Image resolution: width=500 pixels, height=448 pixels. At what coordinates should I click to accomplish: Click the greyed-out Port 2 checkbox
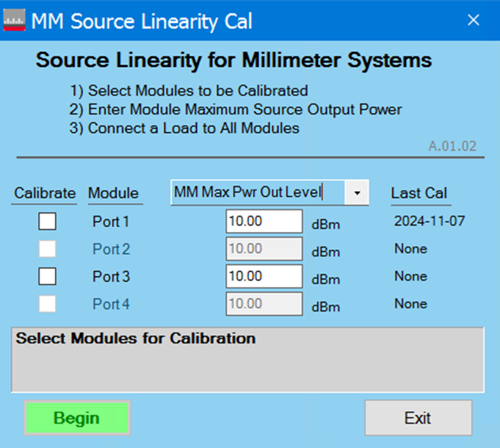click(47, 249)
